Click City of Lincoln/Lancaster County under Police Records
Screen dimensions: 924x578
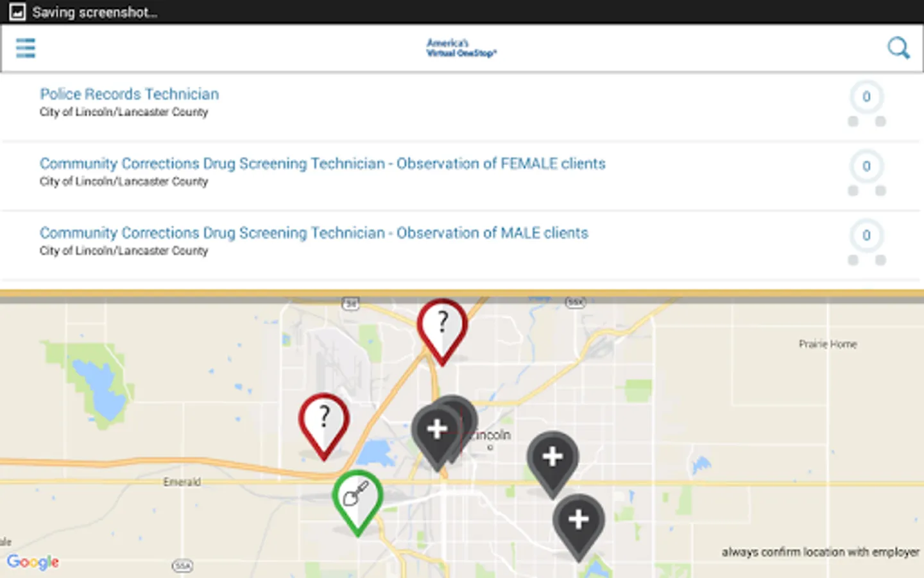pos(124,112)
